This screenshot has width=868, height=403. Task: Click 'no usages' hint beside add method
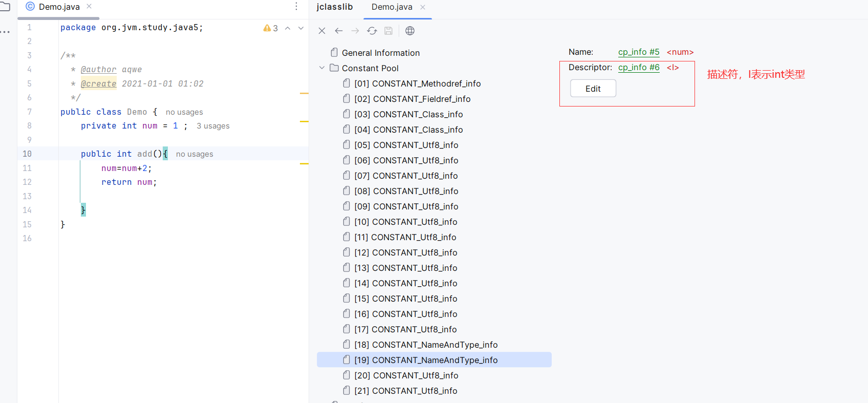point(194,154)
